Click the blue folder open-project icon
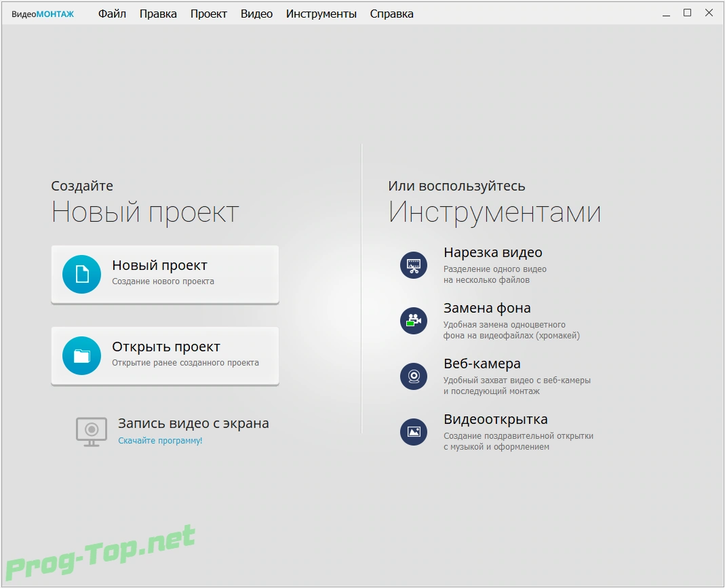The image size is (725, 588). 82,355
